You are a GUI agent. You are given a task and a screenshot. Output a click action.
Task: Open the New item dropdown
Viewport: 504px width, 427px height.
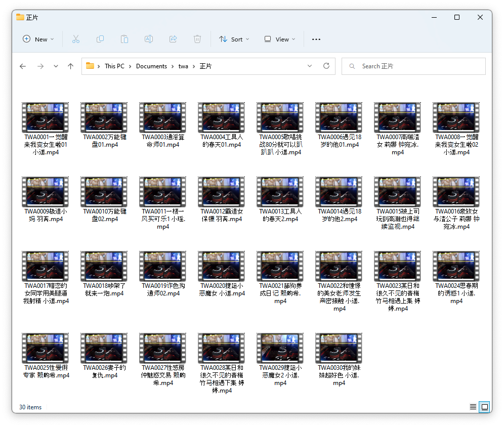38,39
